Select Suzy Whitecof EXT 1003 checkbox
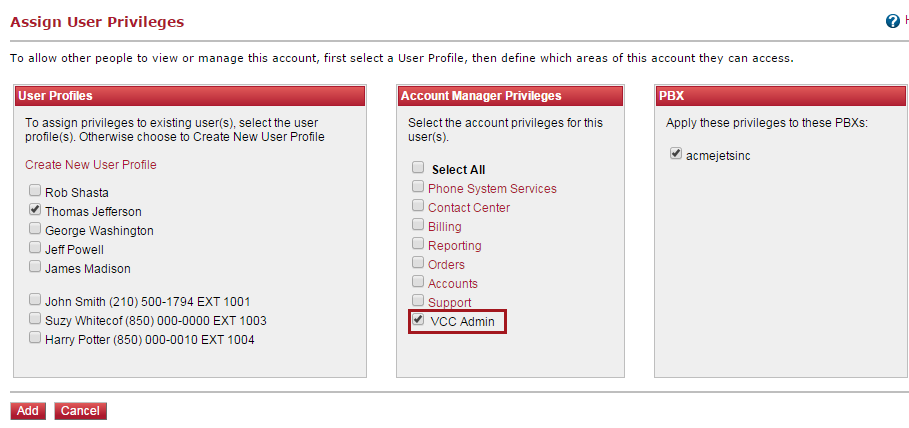Image resolution: width=909 pixels, height=428 pixels. (35, 319)
